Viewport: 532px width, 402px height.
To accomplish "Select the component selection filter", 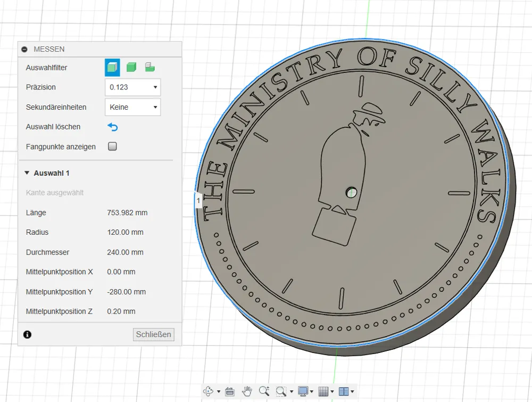I will (x=149, y=67).
